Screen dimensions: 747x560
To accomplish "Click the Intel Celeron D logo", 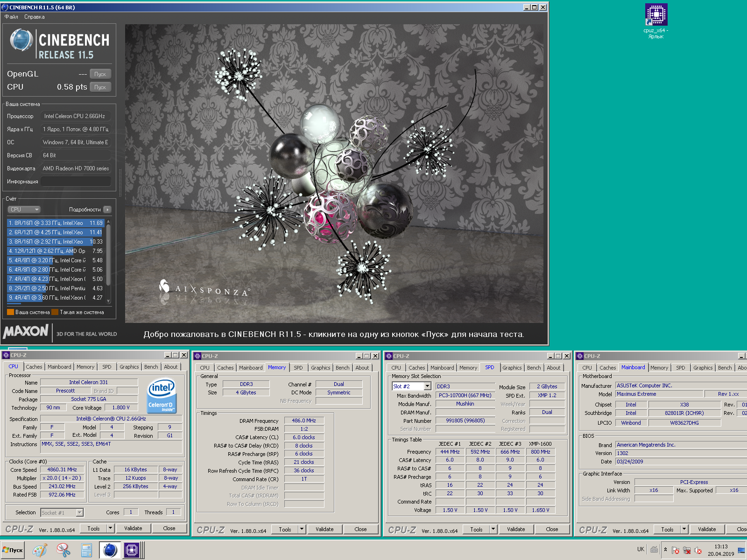I will (161, 396).
